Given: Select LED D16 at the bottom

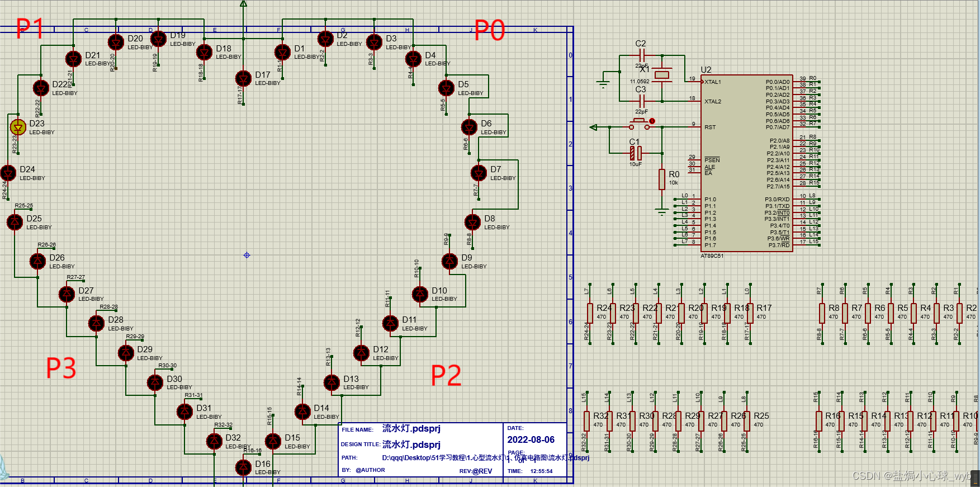Looking at the screenshot, I should pos(243,467).
